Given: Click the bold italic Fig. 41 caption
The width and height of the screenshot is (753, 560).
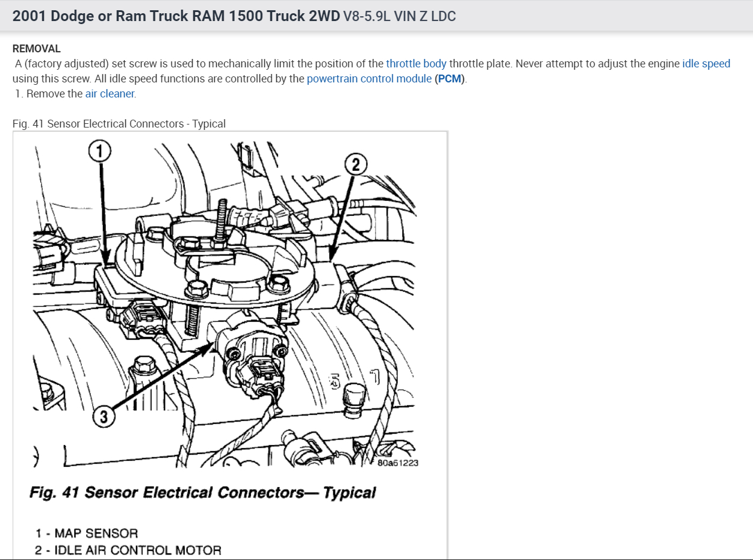Looking at the screenshot, I should [x=203, y=493].
